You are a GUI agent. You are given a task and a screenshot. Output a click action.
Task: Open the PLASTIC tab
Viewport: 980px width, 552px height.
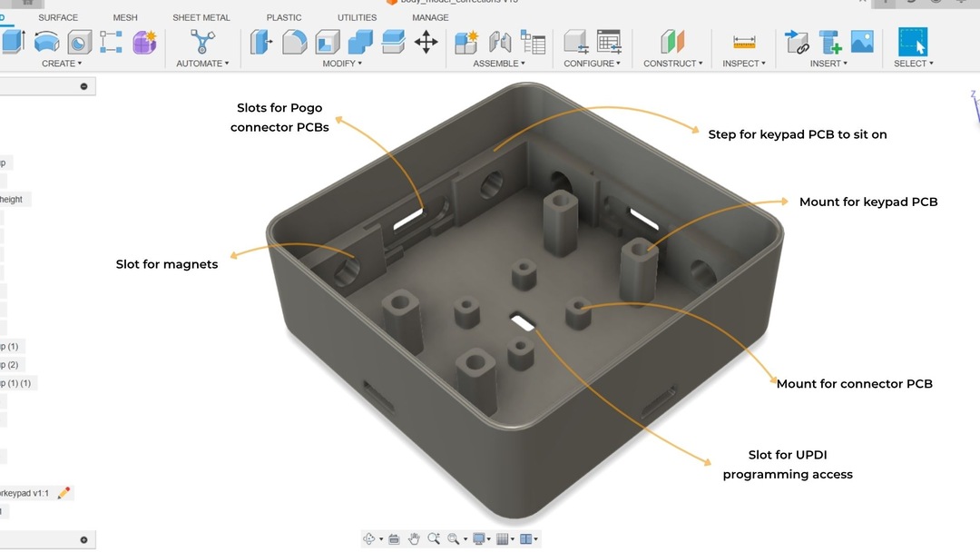(284, 17)
